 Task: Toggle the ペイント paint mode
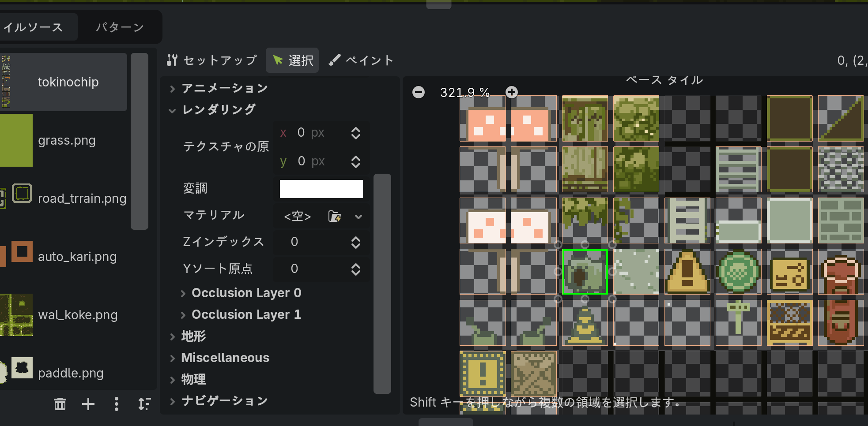pos(361,60)
